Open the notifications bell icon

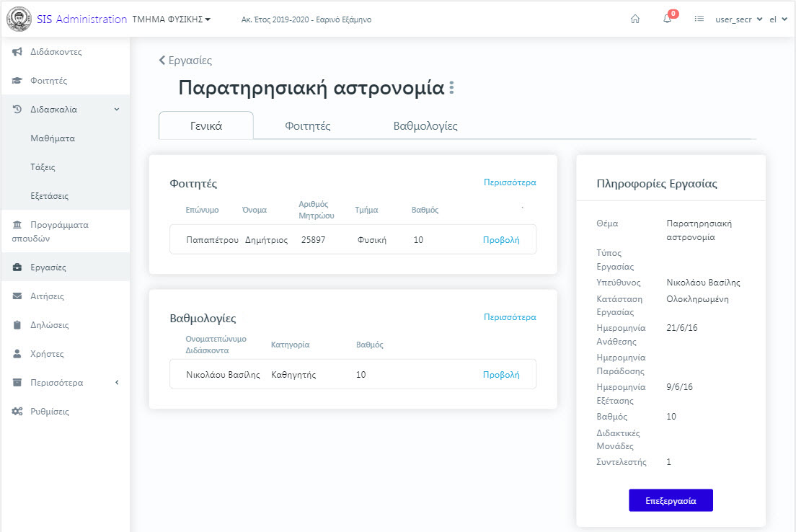[668, 19]
